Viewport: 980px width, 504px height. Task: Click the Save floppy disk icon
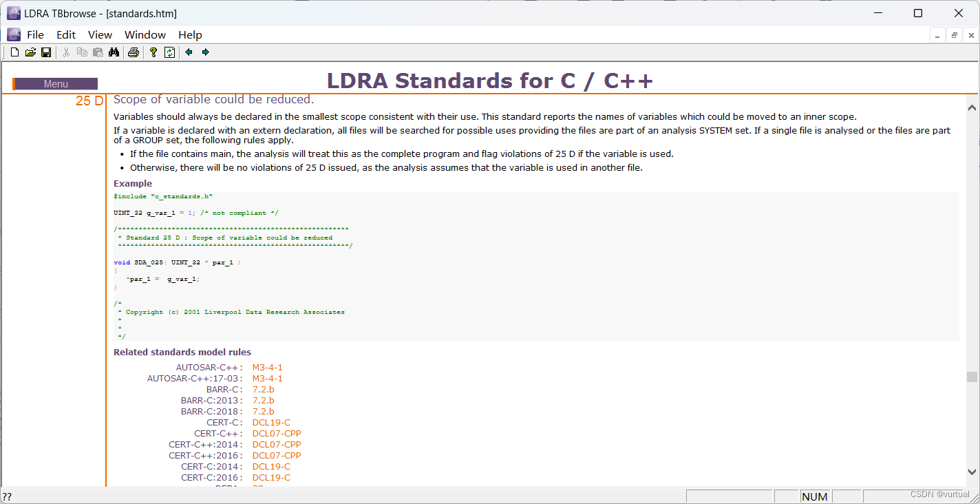coord(46,52)
